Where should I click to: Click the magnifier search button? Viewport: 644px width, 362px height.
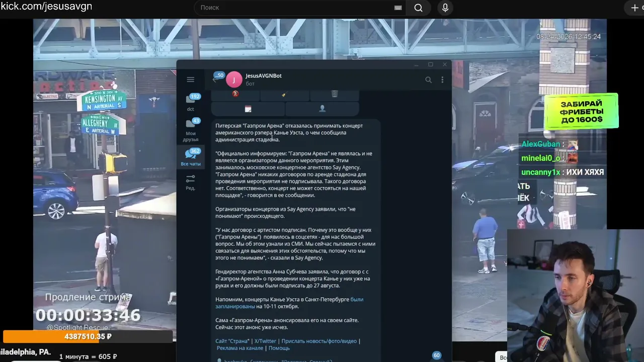click(x=418, y=8)
